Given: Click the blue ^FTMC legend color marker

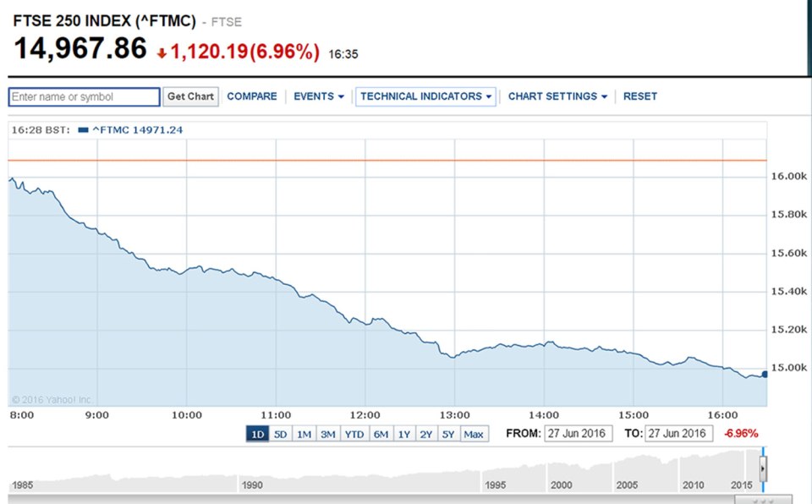Looking at the screenshot, I should coord(83,130).
